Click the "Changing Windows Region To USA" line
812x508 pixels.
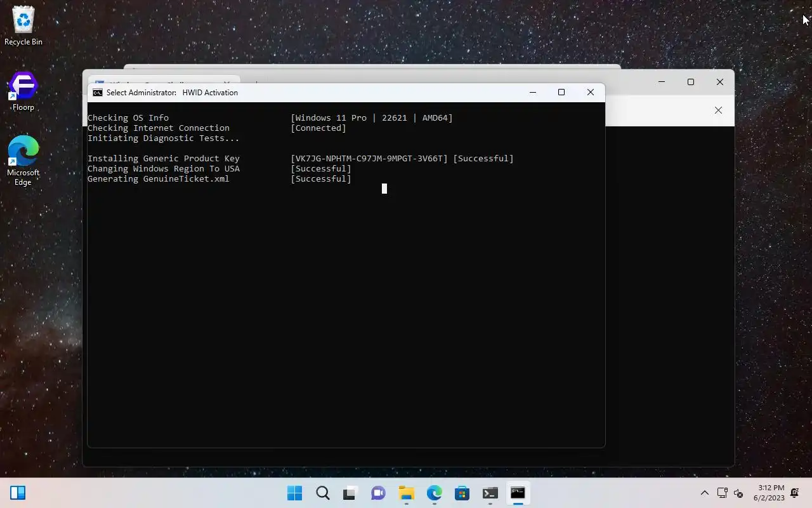164,169
